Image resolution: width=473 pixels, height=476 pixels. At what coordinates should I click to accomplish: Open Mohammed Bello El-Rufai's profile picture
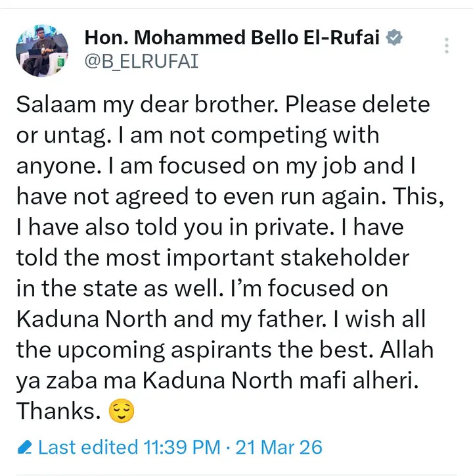(42, 51)
